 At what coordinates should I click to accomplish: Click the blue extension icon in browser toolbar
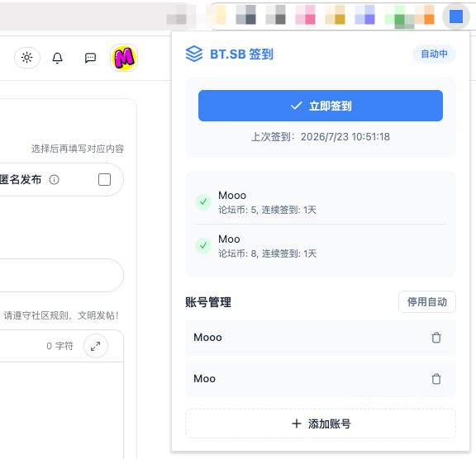[x=456, y=17]
